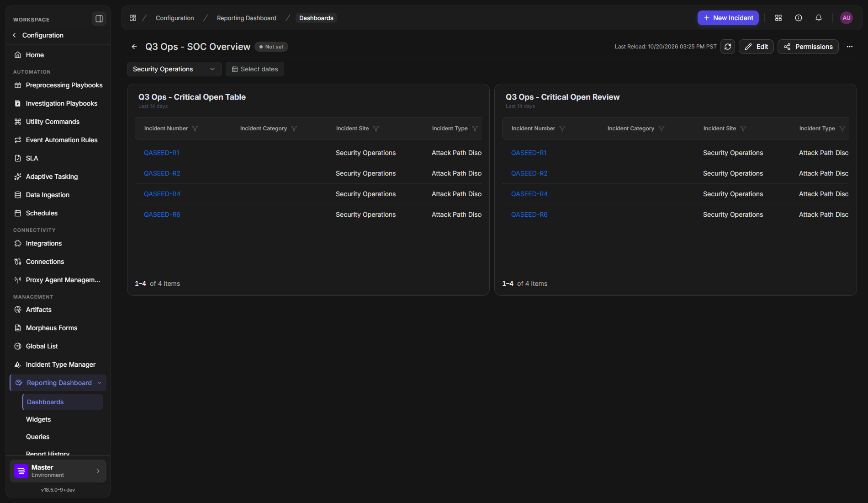Click the Not set status badge
Image resolution: width=868 pixels, height=503 pixels.
click(271, 47)
